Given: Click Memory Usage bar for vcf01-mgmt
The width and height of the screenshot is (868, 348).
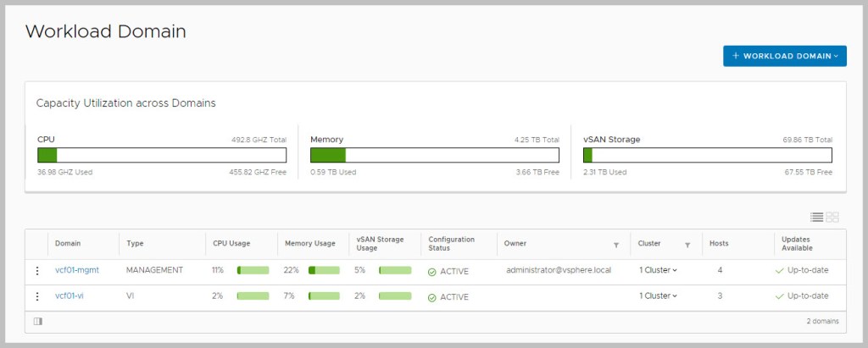Looking at the screenshot, I should click(324, 271).
